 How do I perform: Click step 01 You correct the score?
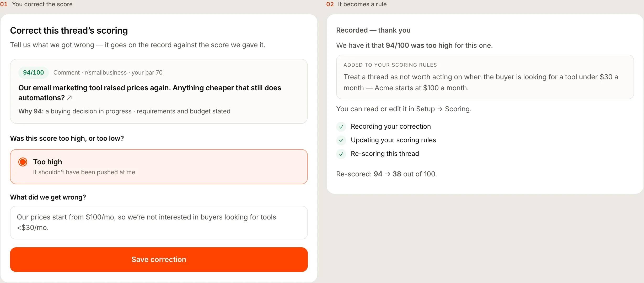pyautogui.click(x=36, y=4)
